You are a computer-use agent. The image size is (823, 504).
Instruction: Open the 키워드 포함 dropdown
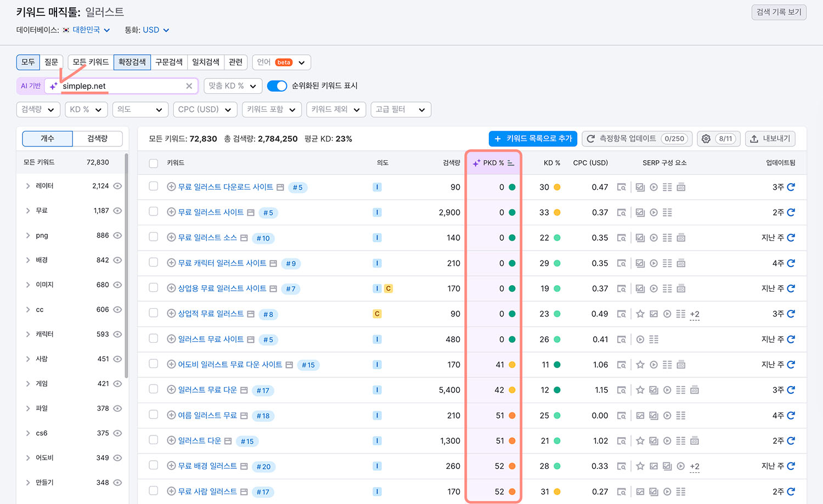tap(272, 110)
